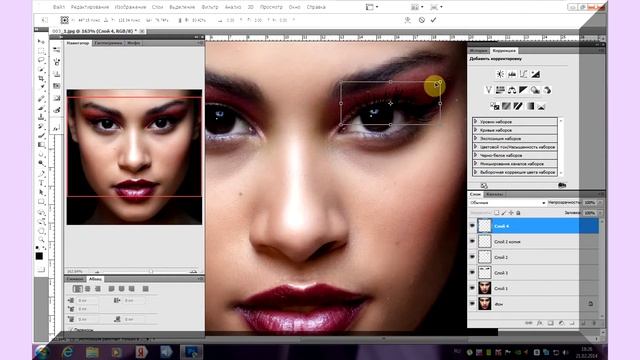Select the Zoom tool in toolbox
This screenshot has width=640, height=360.
pyautogui.click(x=41, y=240)
